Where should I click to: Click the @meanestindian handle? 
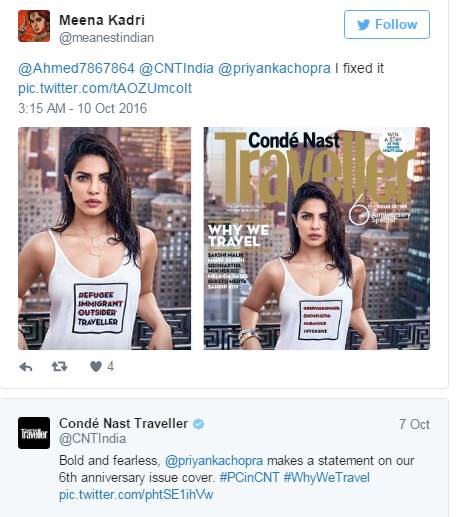pos(106,38)
